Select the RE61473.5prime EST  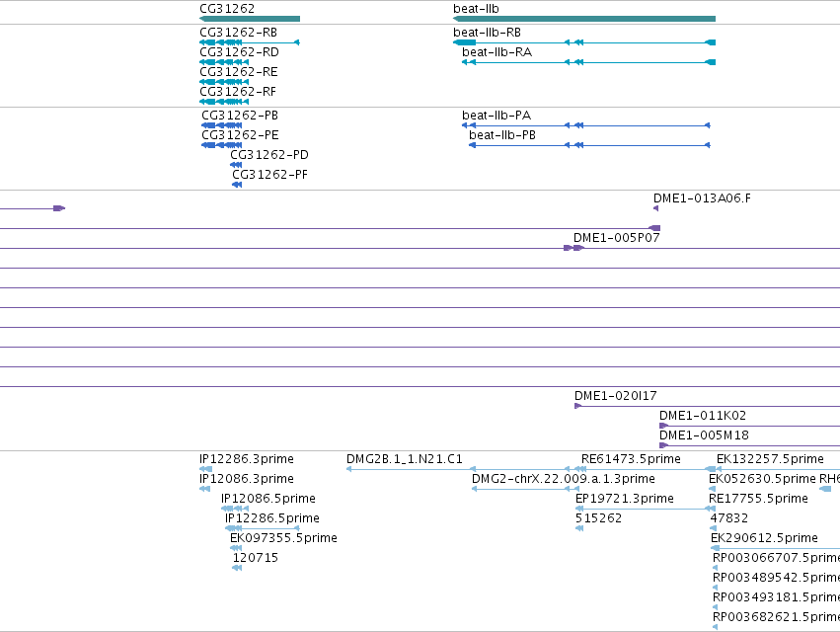pos(631,459)
